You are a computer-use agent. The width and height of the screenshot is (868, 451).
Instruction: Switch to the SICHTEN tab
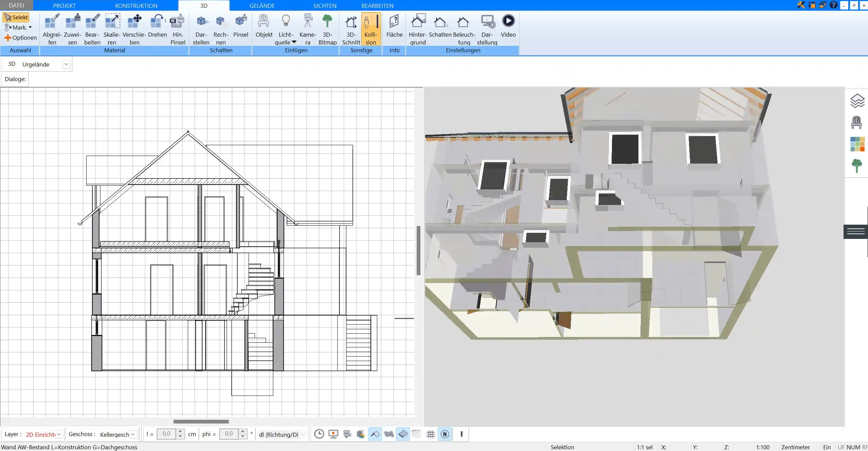325,5
